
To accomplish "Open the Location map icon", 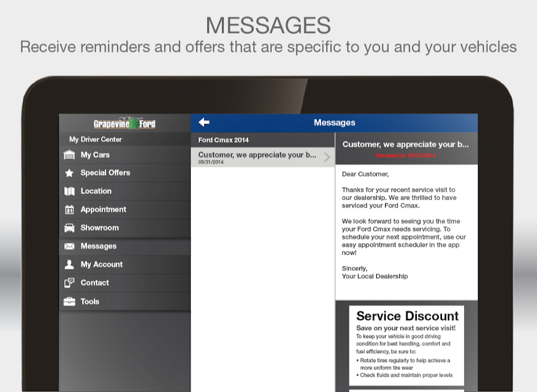I will click(69, 191).
